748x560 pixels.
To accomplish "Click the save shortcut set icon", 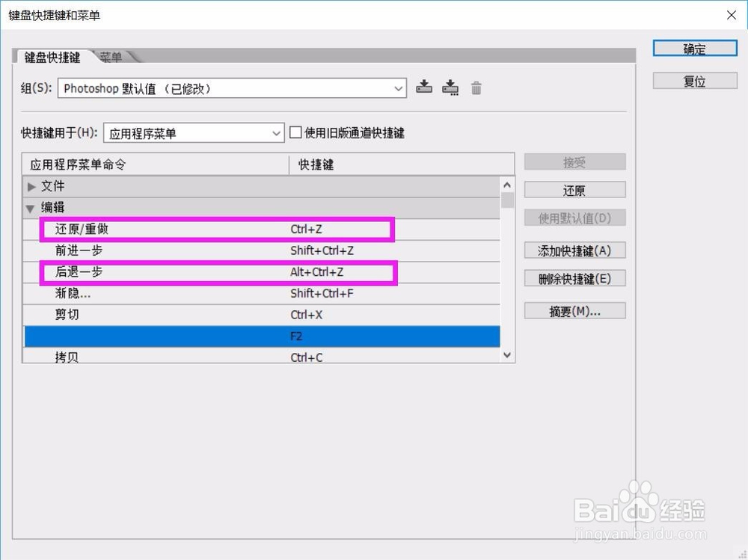I will point(424,87).
